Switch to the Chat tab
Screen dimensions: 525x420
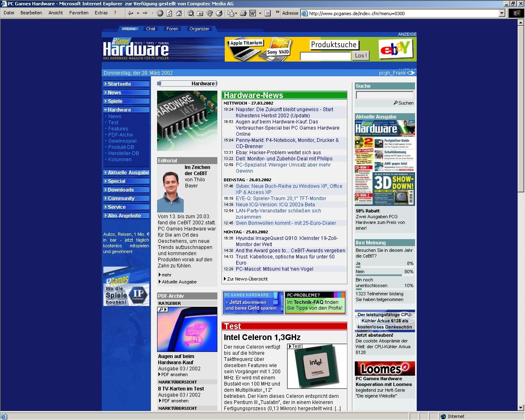[x=151, y=29]
